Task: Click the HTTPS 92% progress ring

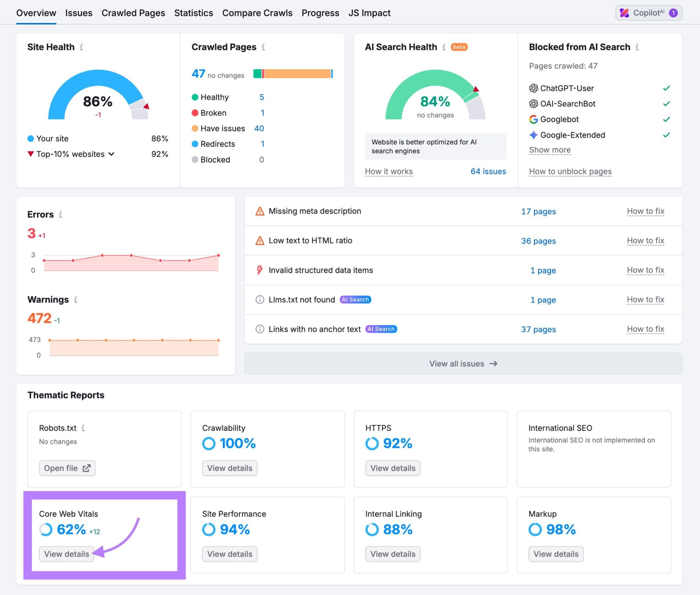Action: [372, 444]
